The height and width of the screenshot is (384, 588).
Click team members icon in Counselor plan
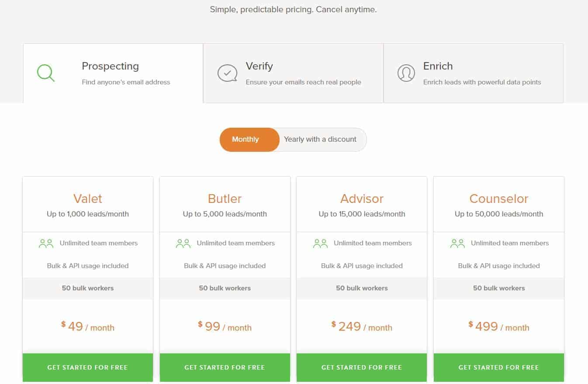pos(457,244)
